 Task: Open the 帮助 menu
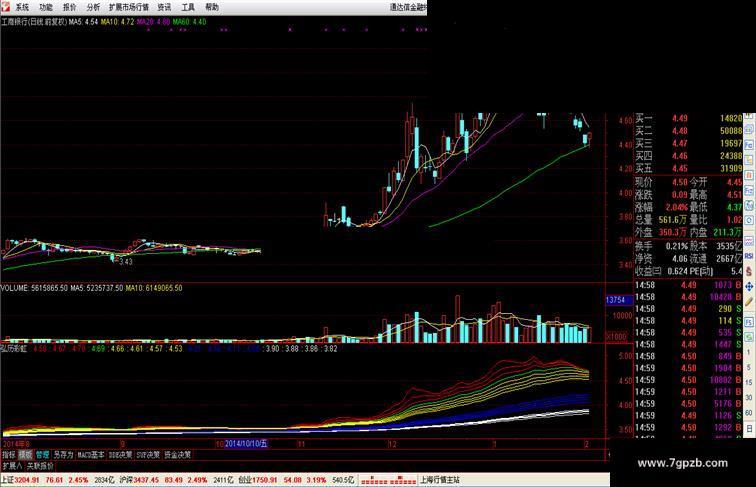212,7
